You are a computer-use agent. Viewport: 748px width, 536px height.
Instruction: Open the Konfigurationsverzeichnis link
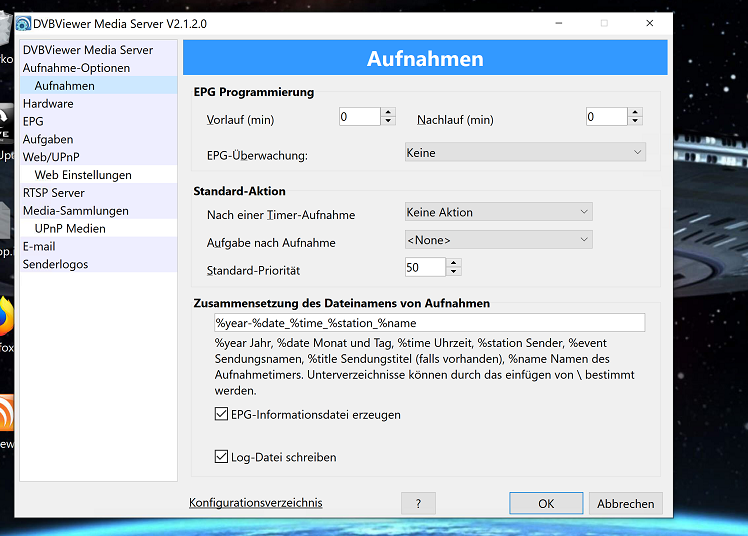(256, 503)
